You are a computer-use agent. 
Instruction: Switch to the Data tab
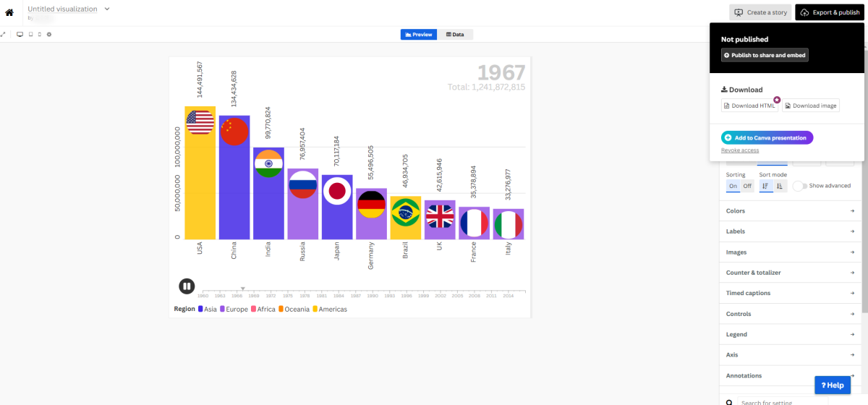pos(455,34)
